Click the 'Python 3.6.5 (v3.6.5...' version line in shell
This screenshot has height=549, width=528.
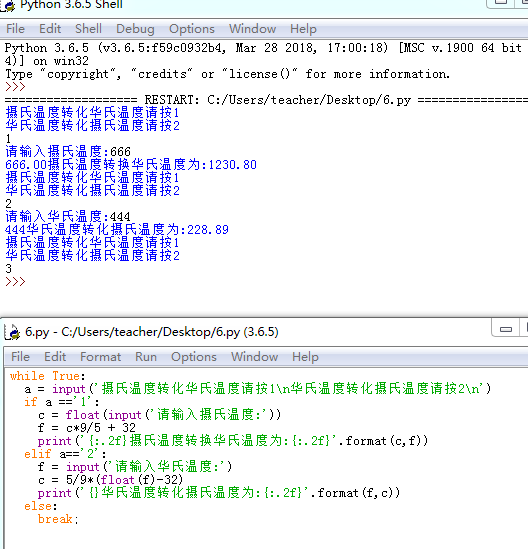click(x=263, y=48)
